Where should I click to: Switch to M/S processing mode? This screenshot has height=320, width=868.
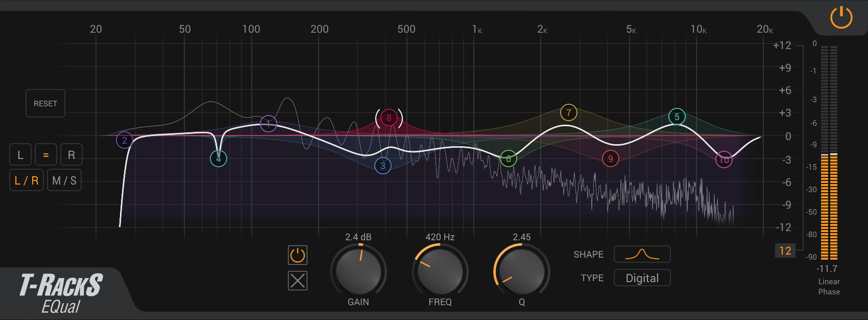pos(64,180)
